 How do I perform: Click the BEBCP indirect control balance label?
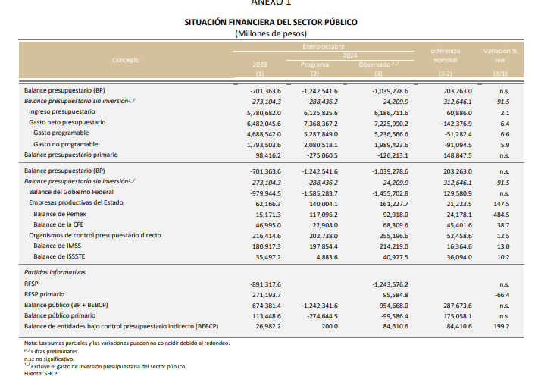point(121,326)
